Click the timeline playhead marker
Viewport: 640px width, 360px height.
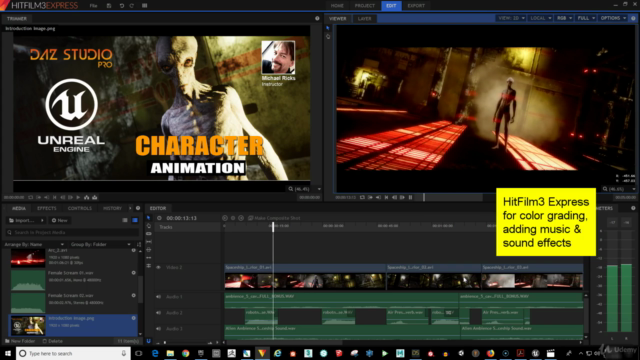(273, 227)
